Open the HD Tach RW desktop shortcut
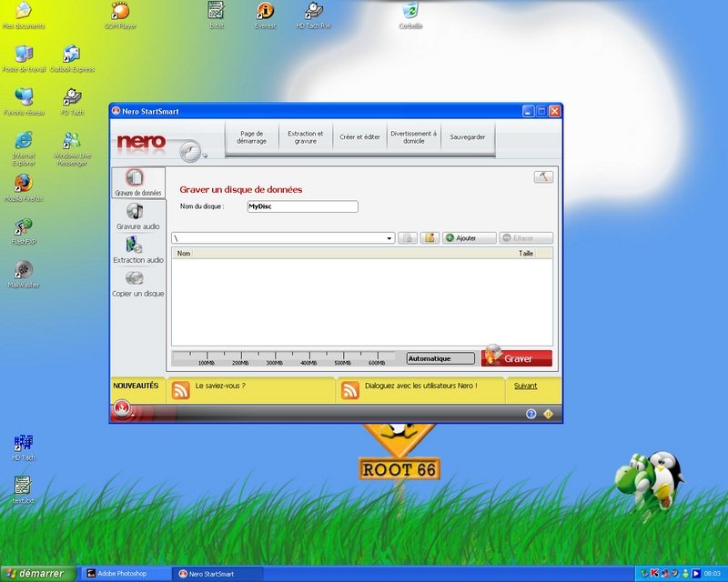This screenshot has height=582, width=728. 314,15
